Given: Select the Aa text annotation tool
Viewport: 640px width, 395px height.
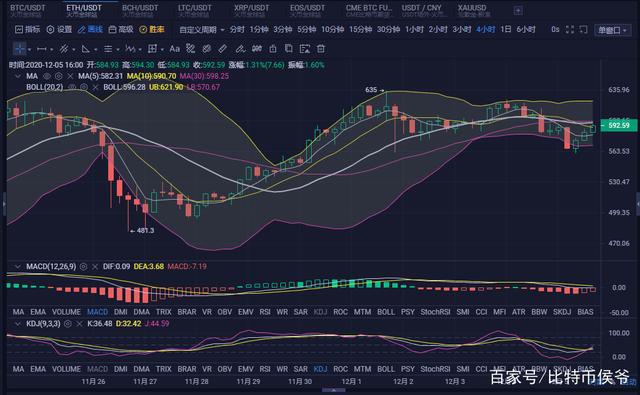Looking at the screenshot, I should click(x=175, y=49).
